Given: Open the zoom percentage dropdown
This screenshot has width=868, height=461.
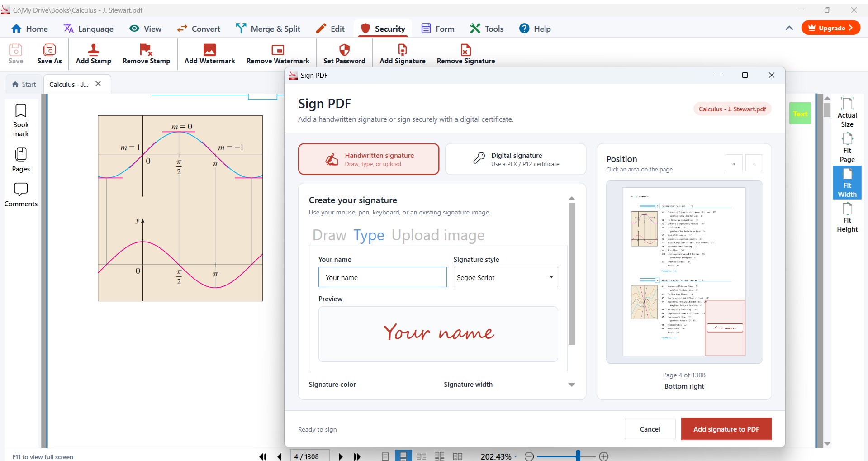Looking at the screenshot, I should (515, 457).
